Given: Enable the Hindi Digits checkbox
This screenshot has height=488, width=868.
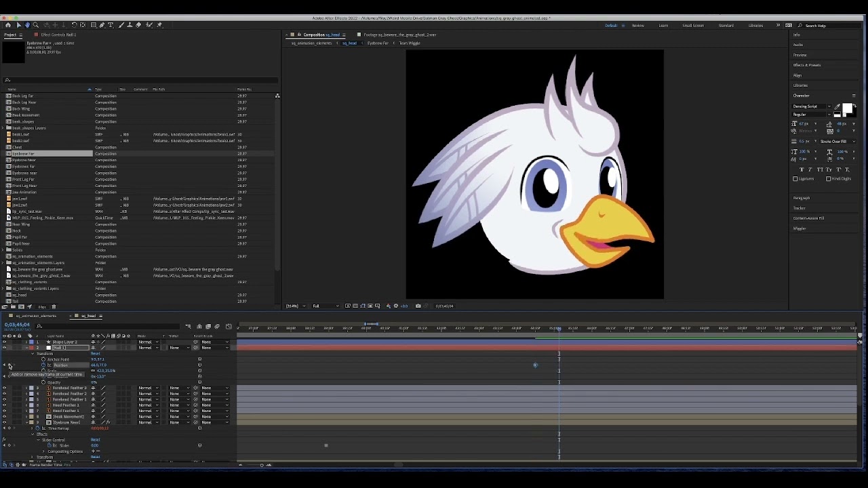Looking at the screenshot, I should pos(828,179).
